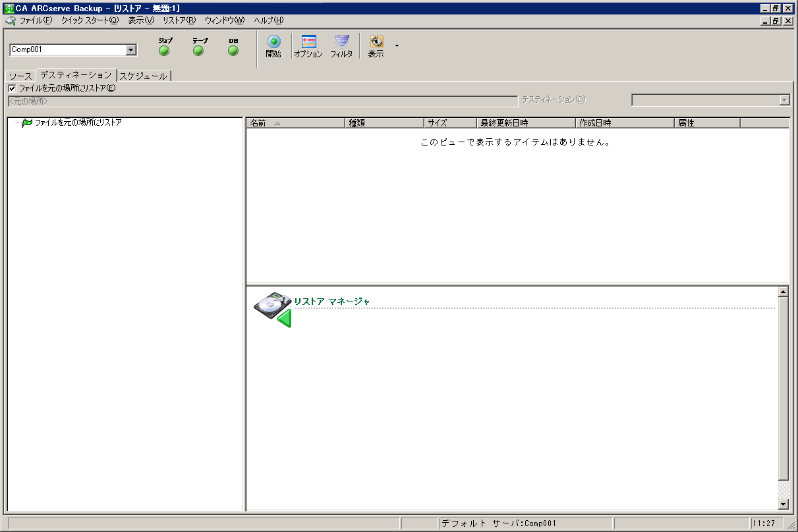798x532 pixels.
Task: Open the Comp001 server dropdown
Action: (130, 49)
